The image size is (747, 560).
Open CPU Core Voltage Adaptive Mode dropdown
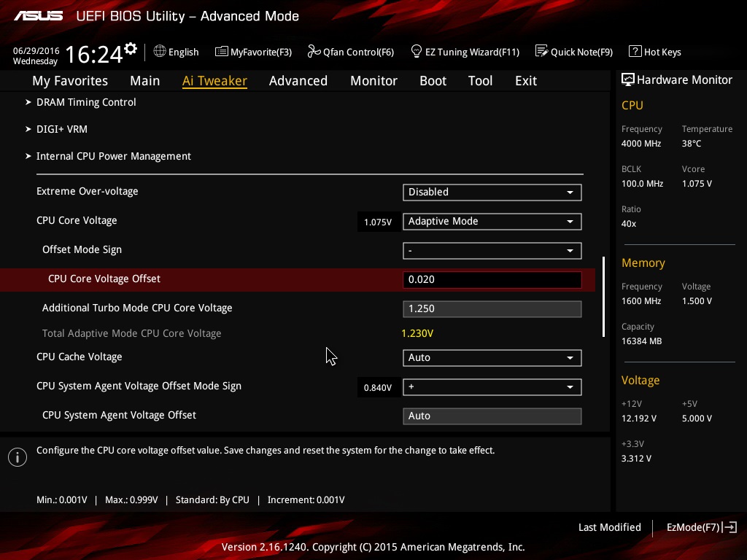coord(492,222)
